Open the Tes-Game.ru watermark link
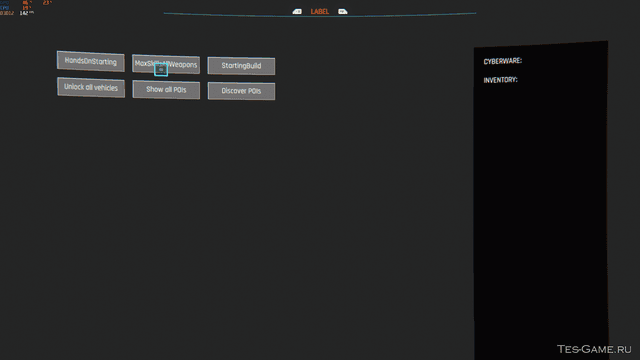640x360 pixels. pyautogui.click(x=594, y=349)
